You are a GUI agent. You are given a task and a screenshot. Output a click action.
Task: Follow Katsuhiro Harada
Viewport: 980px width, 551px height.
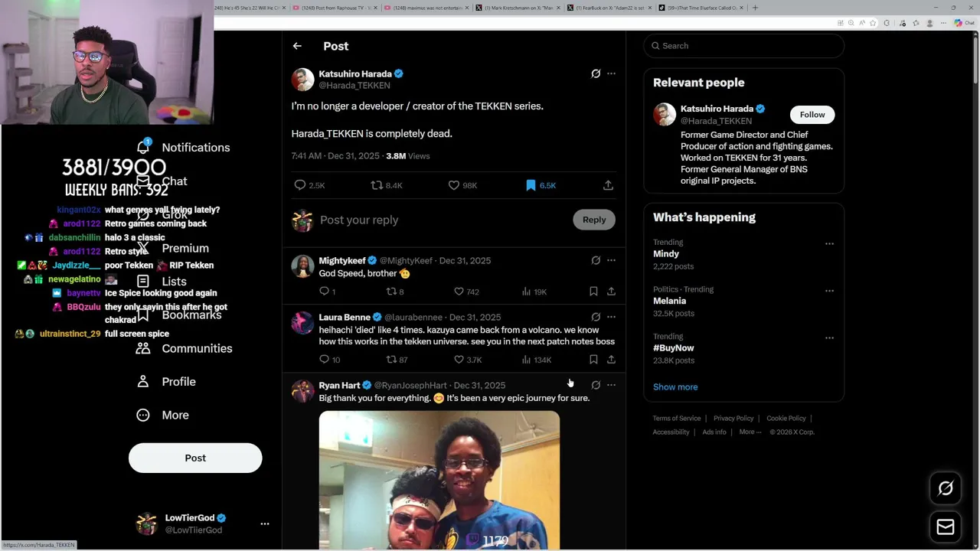point(812,115)
